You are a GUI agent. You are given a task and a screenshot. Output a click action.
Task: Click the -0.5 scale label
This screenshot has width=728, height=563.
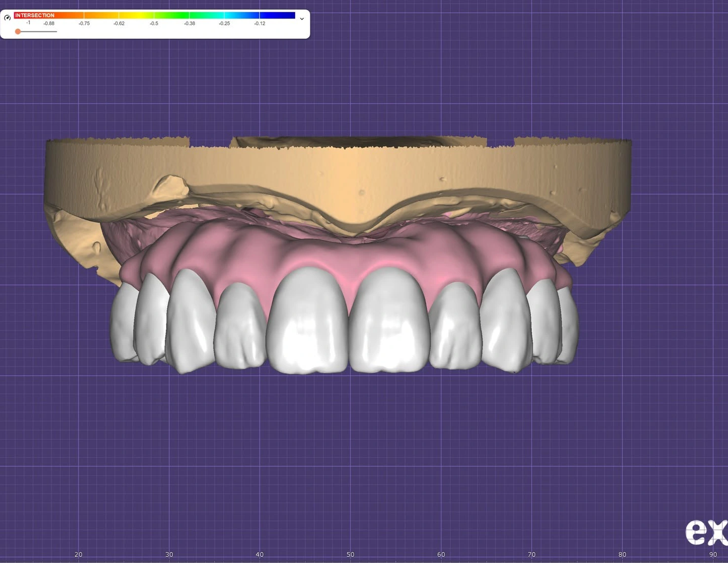(154, 24)
